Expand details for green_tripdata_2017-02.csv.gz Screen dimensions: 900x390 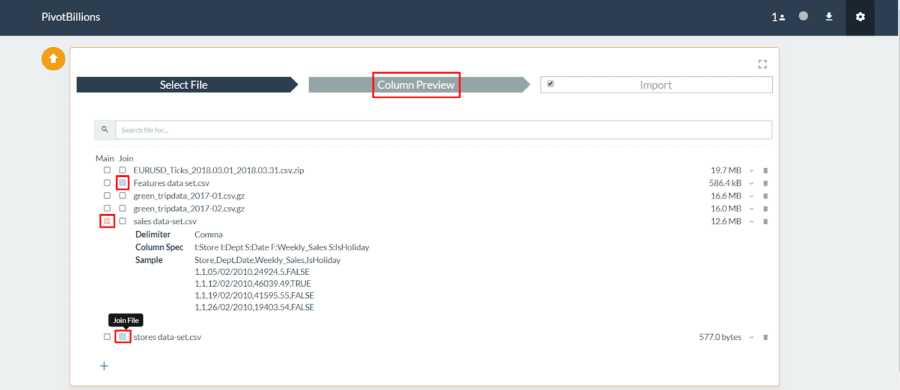(x=751, y=208)
